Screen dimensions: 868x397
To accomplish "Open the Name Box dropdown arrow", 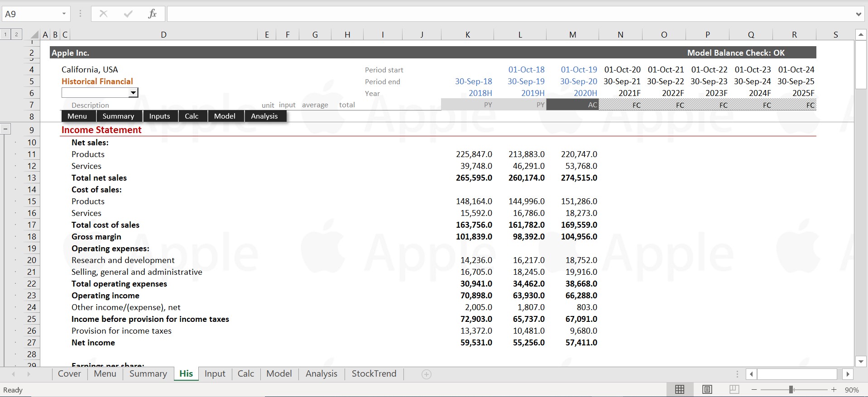I will click(x=64, y=14).
